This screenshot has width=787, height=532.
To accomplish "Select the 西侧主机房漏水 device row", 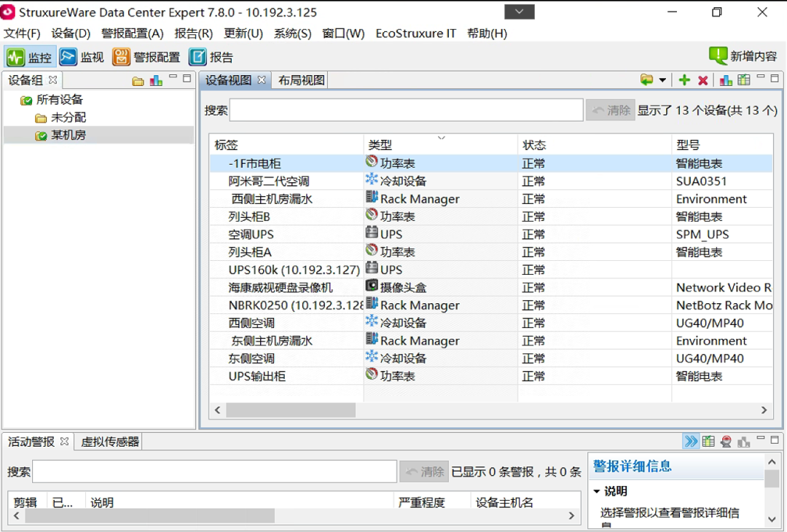I will 491,199.
